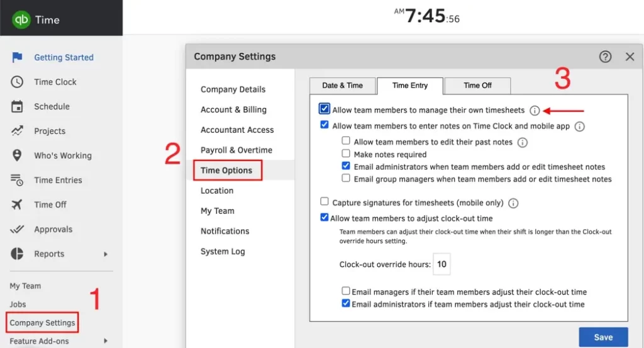Click the Approvals double-check icon

[17, 229]
